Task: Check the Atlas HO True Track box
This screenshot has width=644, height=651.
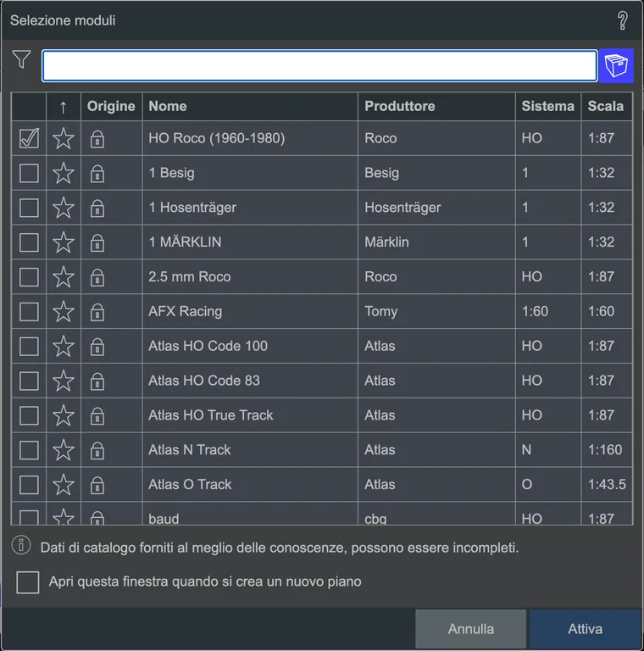Action: click(29, 415)
